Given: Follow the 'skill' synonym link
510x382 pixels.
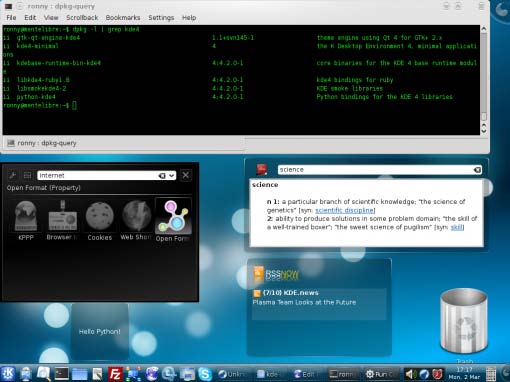Looking at the screenshot, I should [457, 227].
